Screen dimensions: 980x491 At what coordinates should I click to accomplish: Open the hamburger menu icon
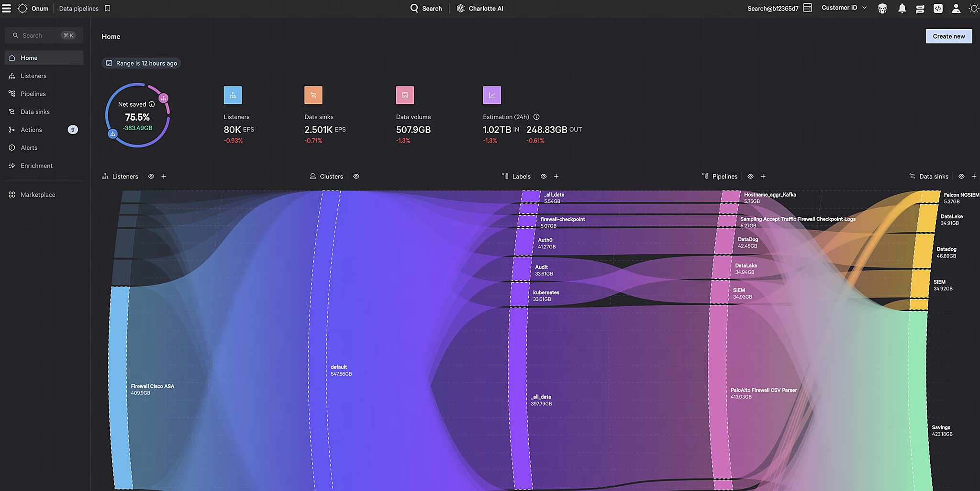pyautogui.click(x=7, y=9)
